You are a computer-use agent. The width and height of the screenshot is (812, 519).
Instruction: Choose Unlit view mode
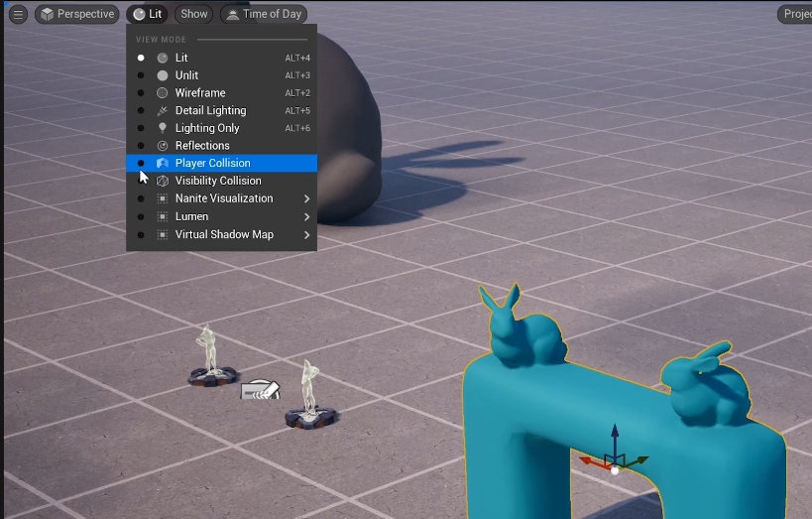coord(222,75)
